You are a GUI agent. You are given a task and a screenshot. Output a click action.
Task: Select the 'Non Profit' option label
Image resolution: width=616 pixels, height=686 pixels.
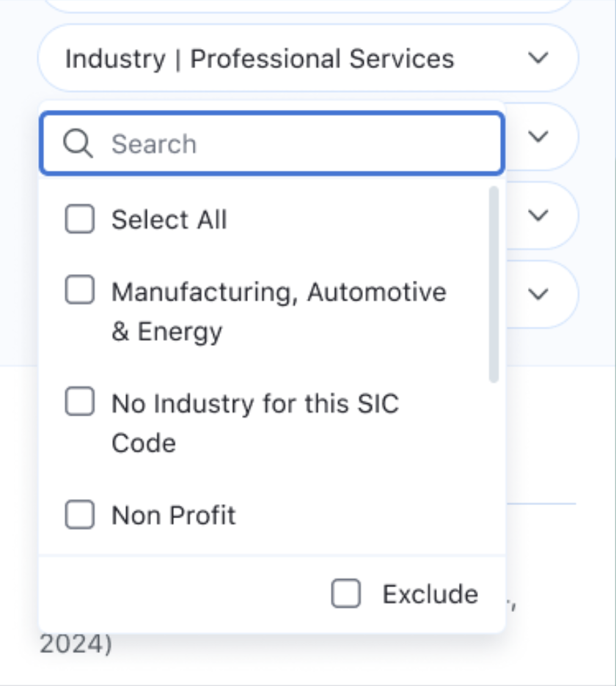click(x=174, y=515)
